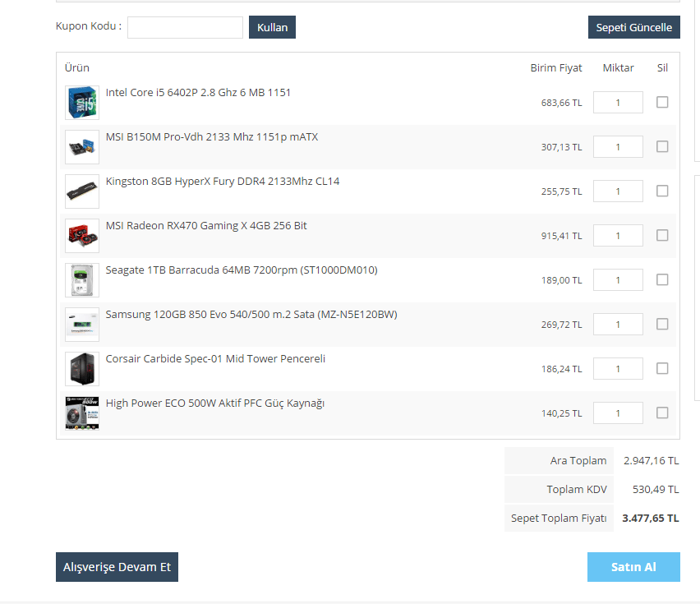
Task: Click the quantity field for Corsair Carbide
Action: pyautogui.click(x=618, y=369)
